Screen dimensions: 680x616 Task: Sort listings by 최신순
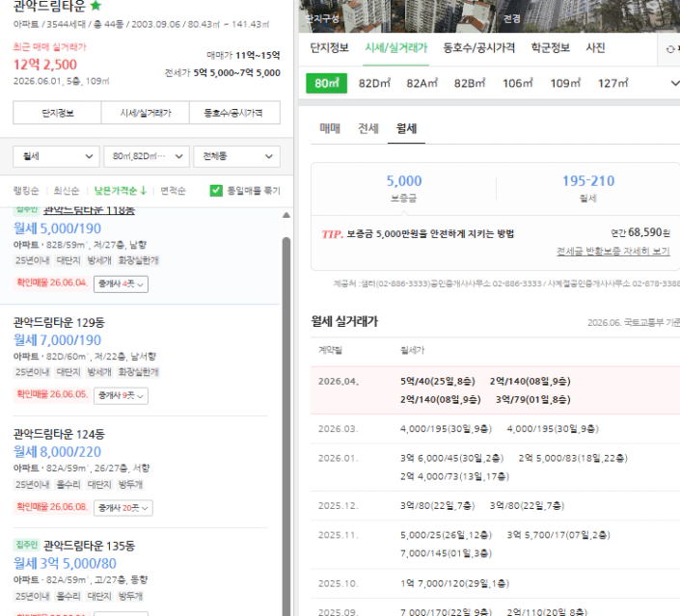pyautogui.click(x=67, y=191)
